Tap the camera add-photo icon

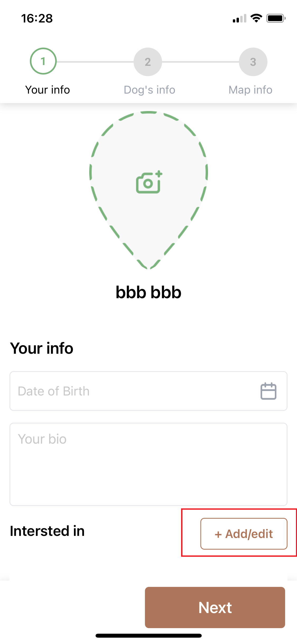click(149, 182)
